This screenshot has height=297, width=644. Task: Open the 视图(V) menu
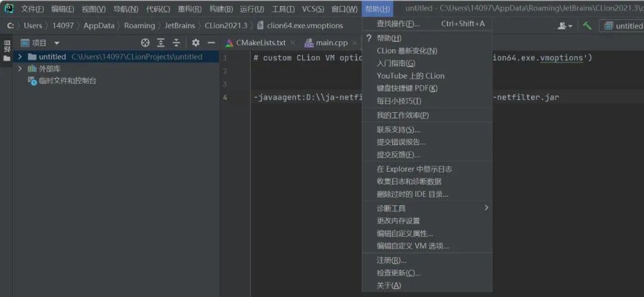pyautogui.click(x=94, y=8)
